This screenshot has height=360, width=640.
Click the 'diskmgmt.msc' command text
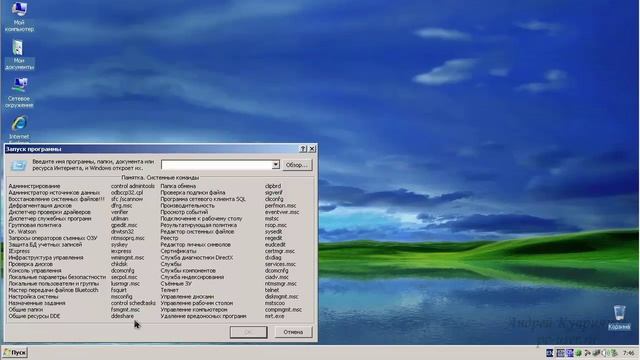[281, 297]
